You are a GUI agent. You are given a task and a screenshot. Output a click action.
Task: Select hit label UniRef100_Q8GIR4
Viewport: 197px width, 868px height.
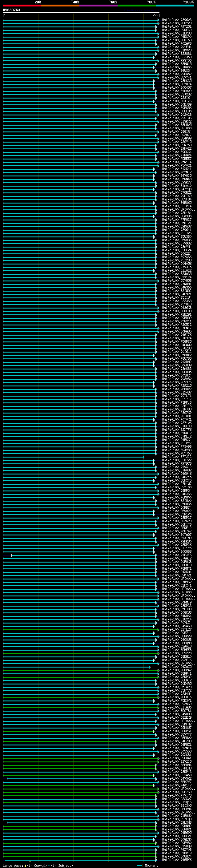(177, 131)
